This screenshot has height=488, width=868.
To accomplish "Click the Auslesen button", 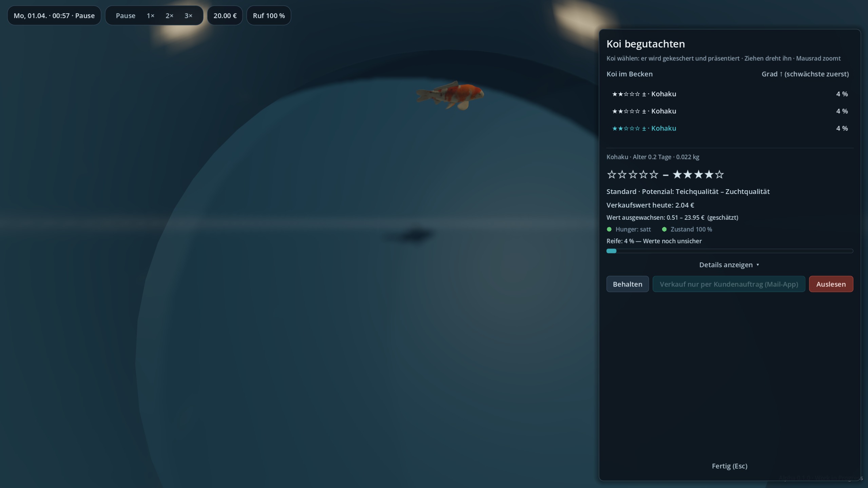I will pos(831,284).
